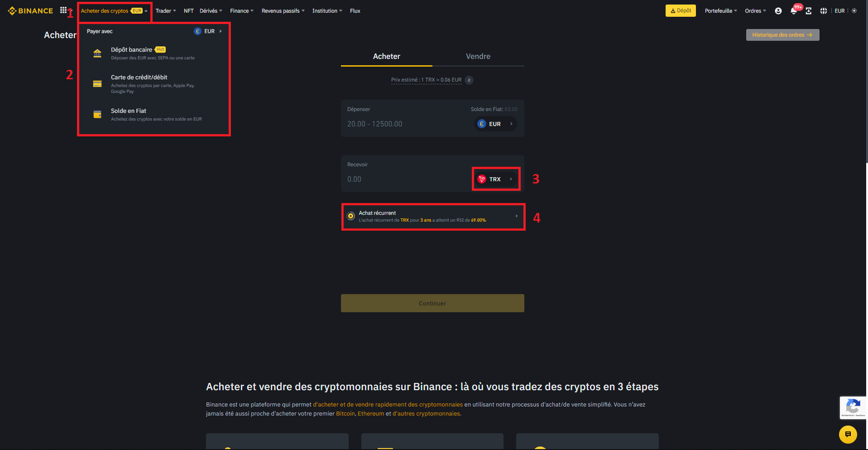
Task: Click the reCAPTCHA badge
Action: 854,408
